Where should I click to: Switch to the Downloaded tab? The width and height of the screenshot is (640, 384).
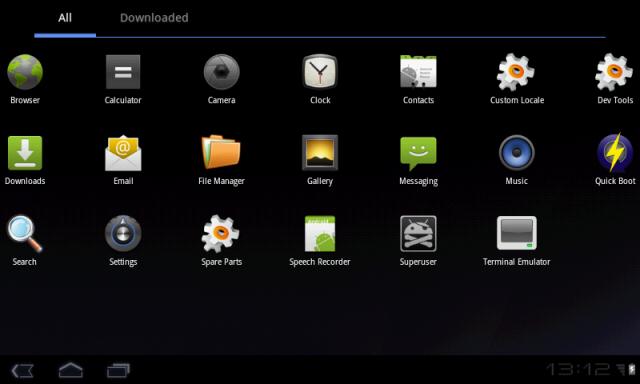[154, 18]
